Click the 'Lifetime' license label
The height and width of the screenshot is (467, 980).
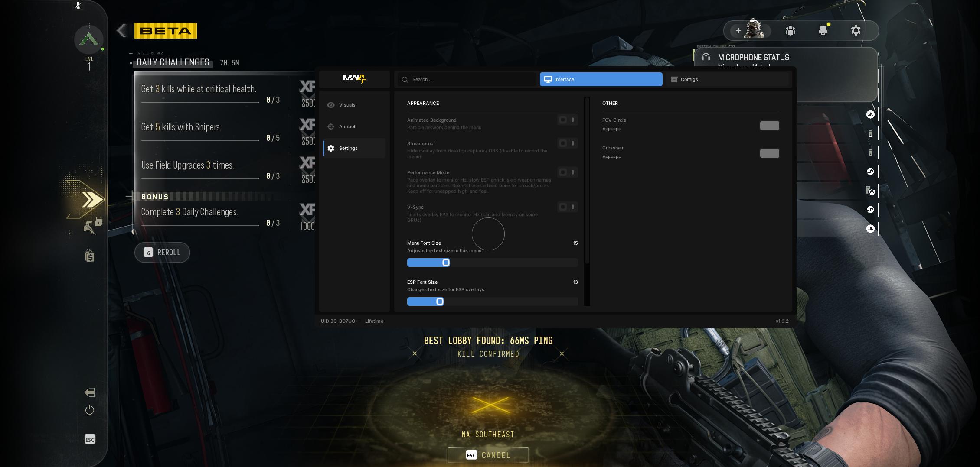(374, 321)
